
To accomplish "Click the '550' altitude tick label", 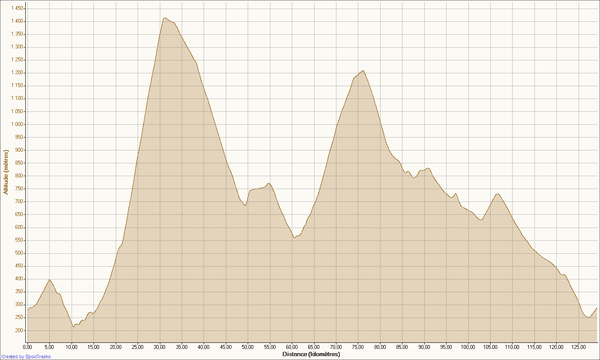I will coord(20,240).
